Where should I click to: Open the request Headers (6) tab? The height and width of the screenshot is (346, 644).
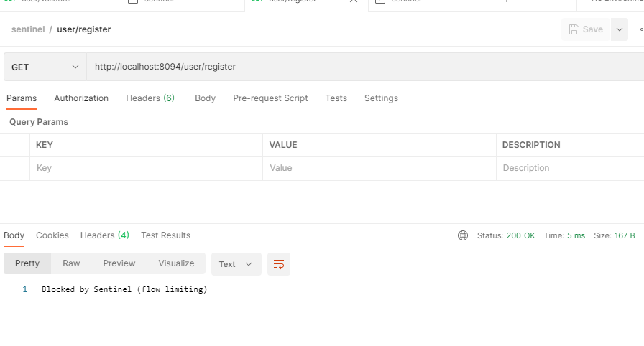150,98
